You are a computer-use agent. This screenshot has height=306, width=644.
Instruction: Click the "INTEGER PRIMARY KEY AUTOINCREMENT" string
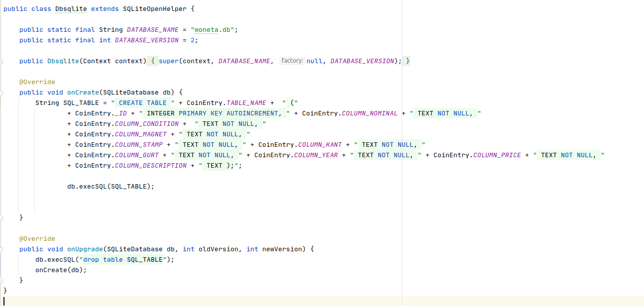coord(215,113)
